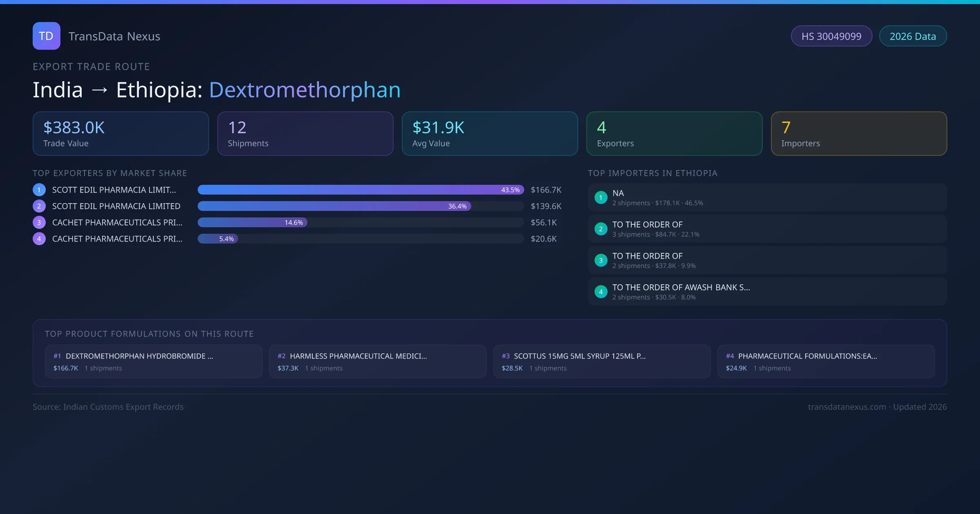Click the TD logo icon
Screen dimensions: 980x514
point(46,36)
